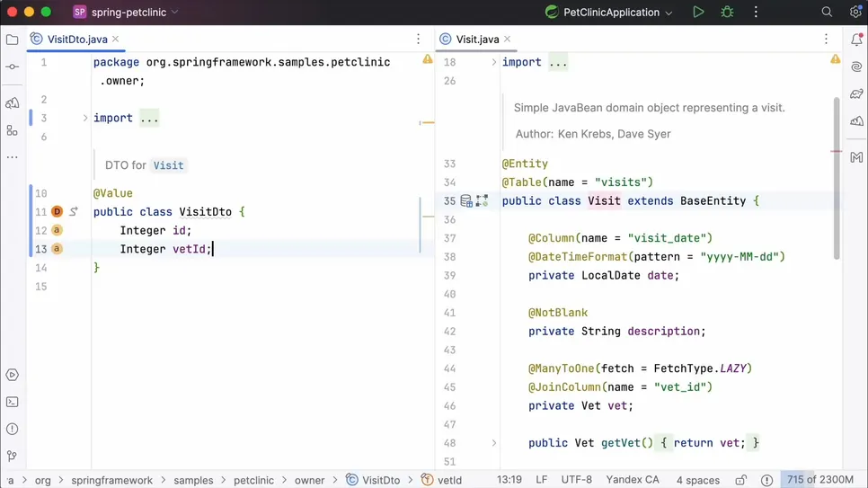Open the Notifications bell icon
The image size is (868, 488).
pyautogui.click(x=856, y=40)
